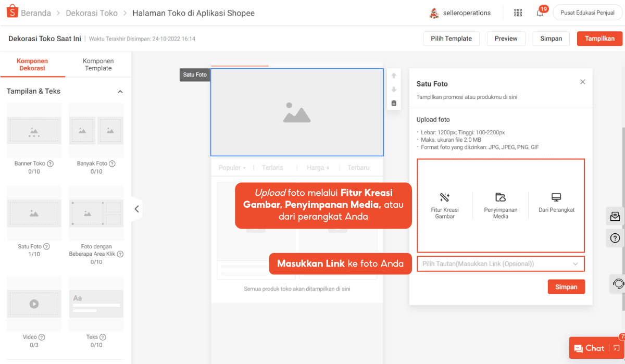The width and height of the screenshot is (625, 364).
Task: Close the Satu Foto panel
Action: (x=583, y=82)
